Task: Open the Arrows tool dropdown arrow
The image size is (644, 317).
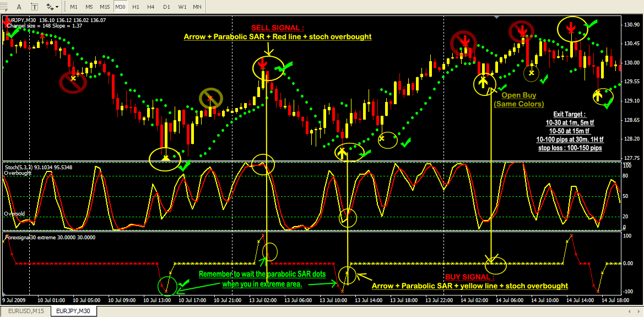Action: pyautogui.click(x=58, y=7)
